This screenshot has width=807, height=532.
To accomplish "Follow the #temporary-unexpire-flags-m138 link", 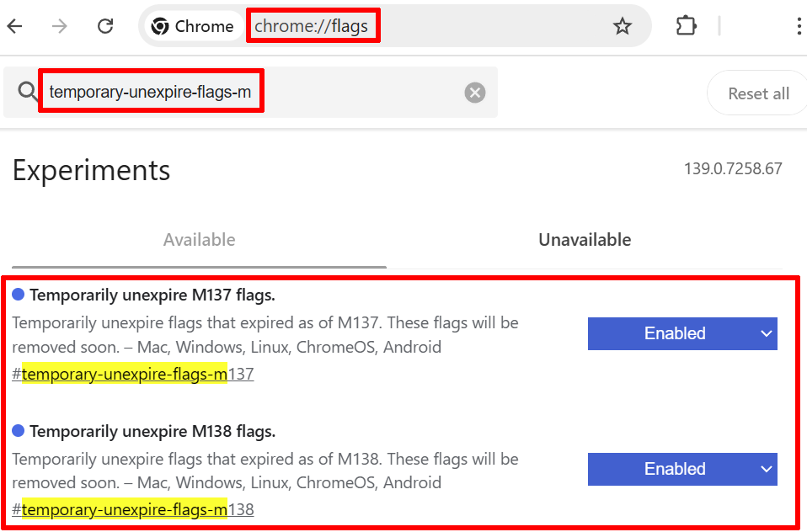I will click(133, 510).
